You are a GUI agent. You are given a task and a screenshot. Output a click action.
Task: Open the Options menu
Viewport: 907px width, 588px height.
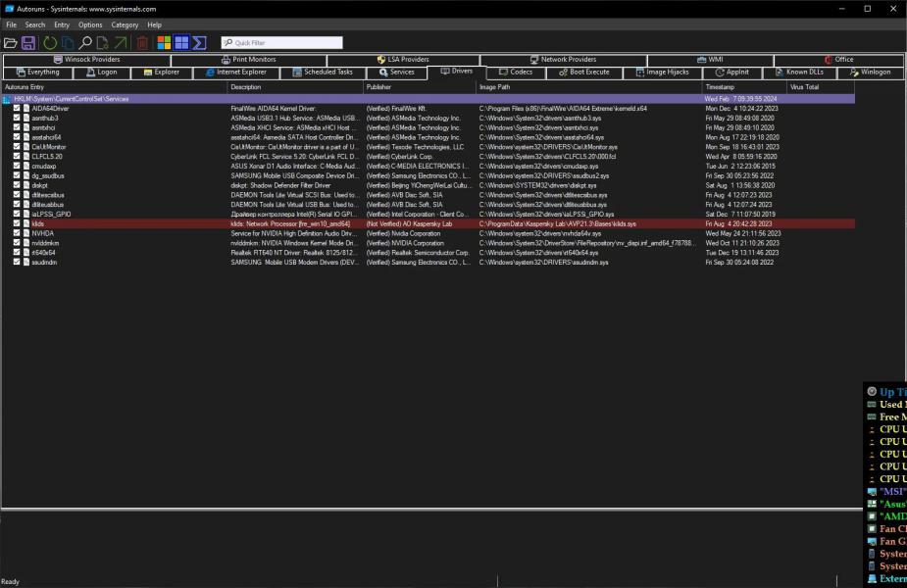[x=90, y=24]
